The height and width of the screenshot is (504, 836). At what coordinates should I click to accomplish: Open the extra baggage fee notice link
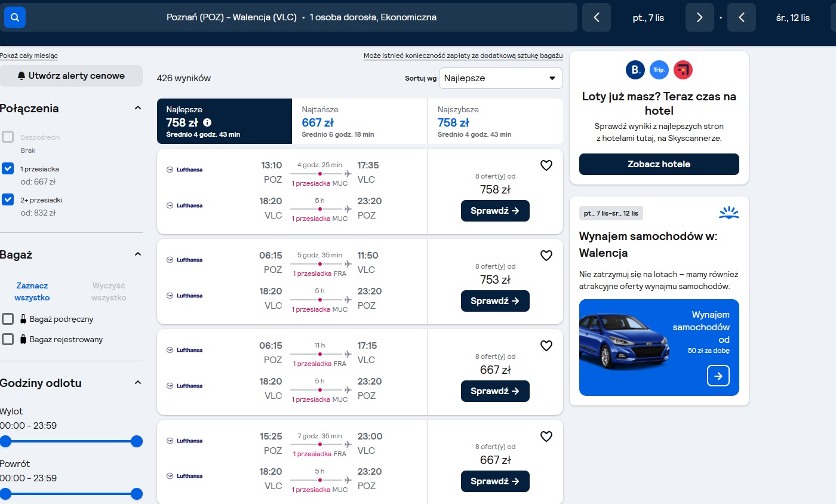coord(463,56)
